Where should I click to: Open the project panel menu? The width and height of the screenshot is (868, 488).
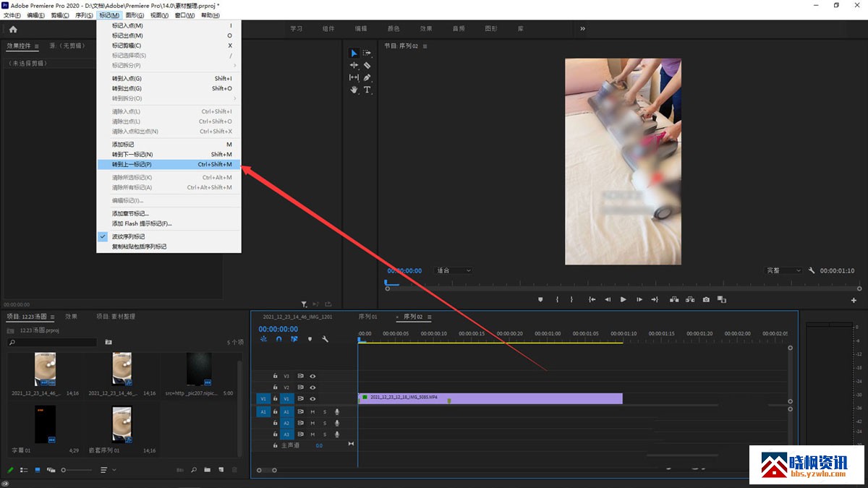pos(52,317)
